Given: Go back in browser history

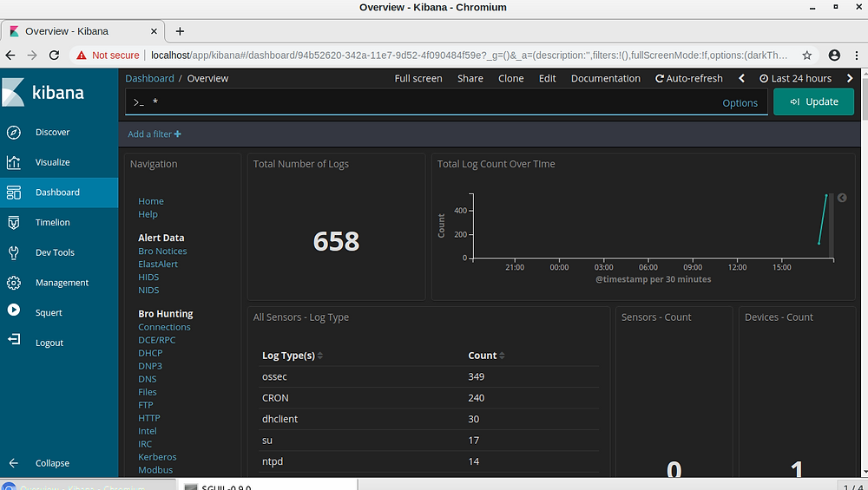Looking at the screenshot, I should pos(10,55).
